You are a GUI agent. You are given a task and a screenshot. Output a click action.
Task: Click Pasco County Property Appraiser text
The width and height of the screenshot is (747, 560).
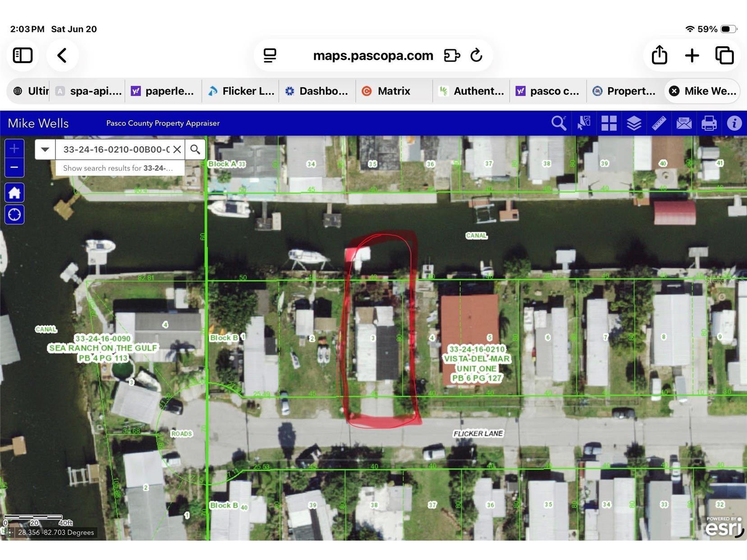coord(163,123)
